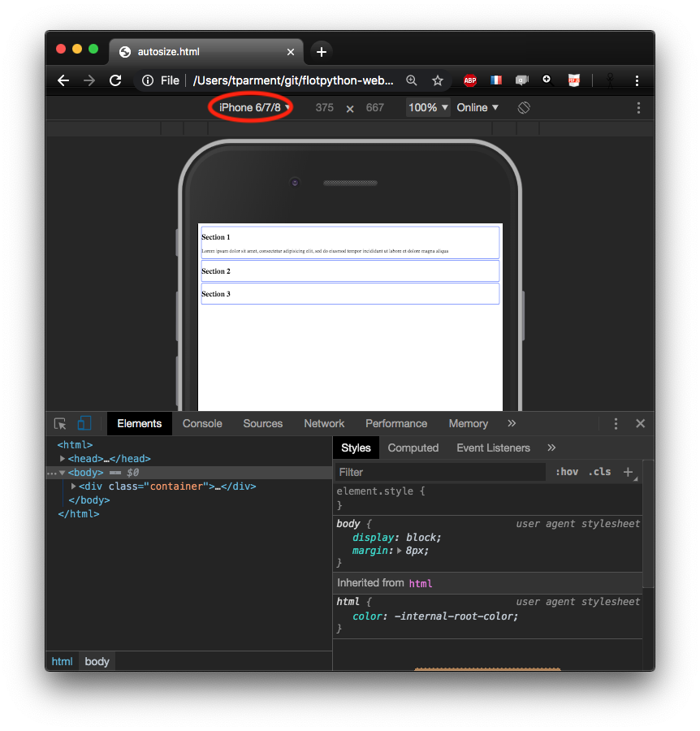700x731 pixels.
Task: Click new style rule plus icon
Action: pos(628,472)
